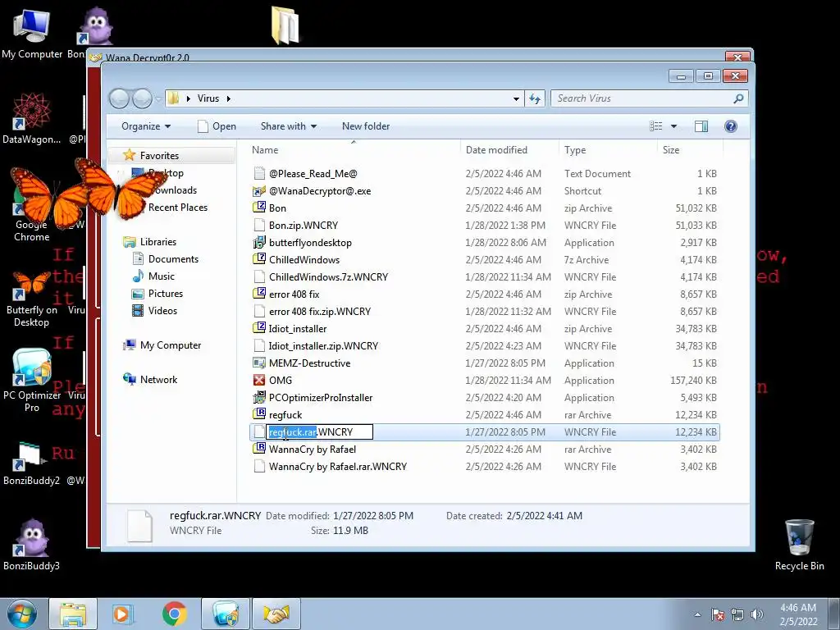Select BonziBuddy3 desktop shortcut
The width and height of the screenshot is (840, 630).
tap(32, 545)
